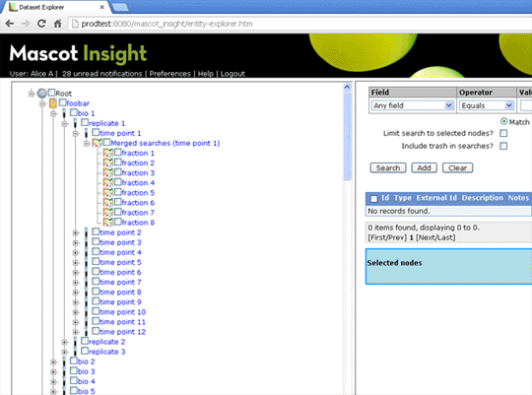
Task: Click the fraction 5 search result icon
Action: tap(108, 192)
